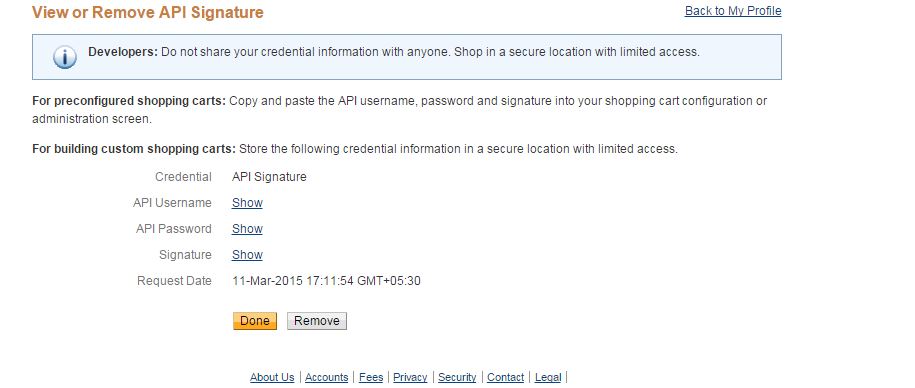Open the Security footer link
The image size is (915, 388).
[457, 377]
